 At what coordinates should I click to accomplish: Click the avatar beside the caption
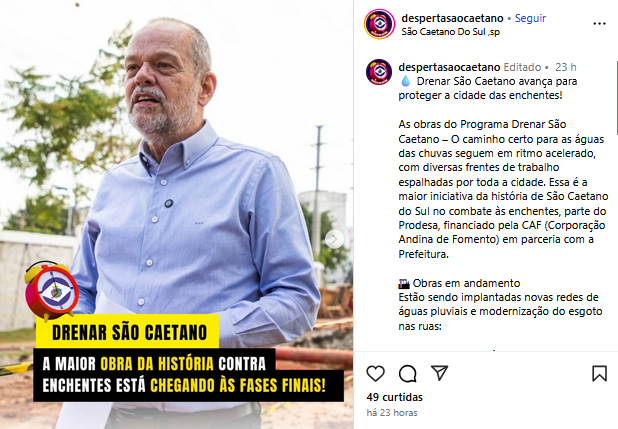[379, 72]
